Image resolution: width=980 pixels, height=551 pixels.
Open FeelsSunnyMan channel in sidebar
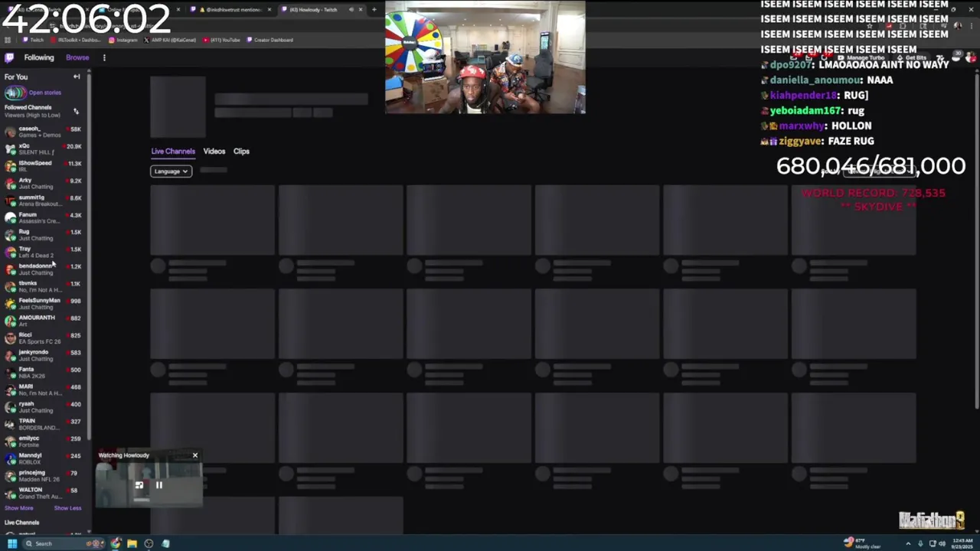tap(43, 304)
